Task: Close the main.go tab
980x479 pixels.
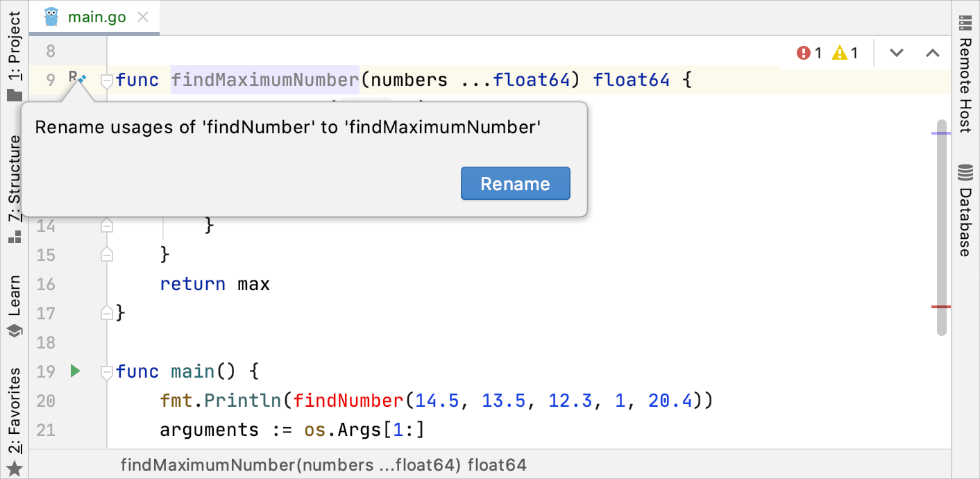Action: click(x=143, y=16)
